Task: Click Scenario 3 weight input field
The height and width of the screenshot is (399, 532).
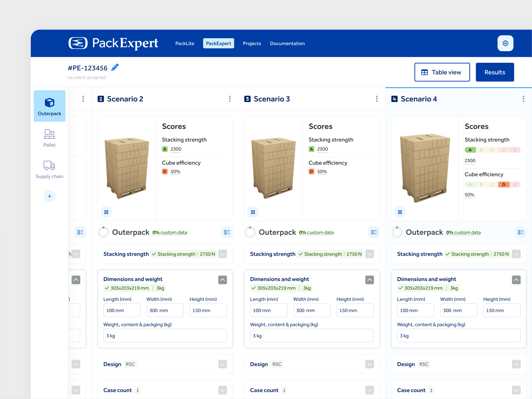Action: pos(312,336)
